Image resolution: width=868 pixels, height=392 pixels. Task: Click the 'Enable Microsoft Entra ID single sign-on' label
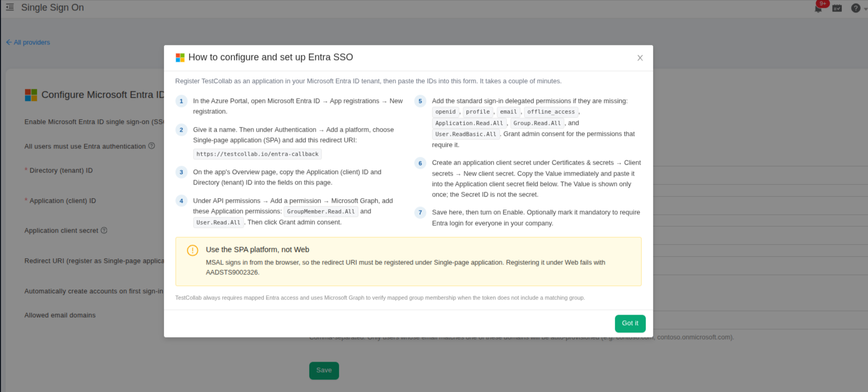point(94,122)
